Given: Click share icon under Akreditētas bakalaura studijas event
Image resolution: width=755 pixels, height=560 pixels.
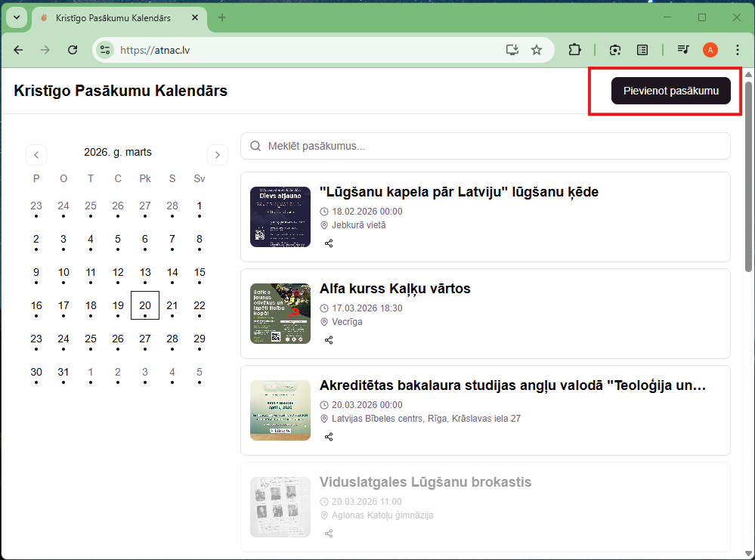Looking at the screenshot, I should coord(329,437).
